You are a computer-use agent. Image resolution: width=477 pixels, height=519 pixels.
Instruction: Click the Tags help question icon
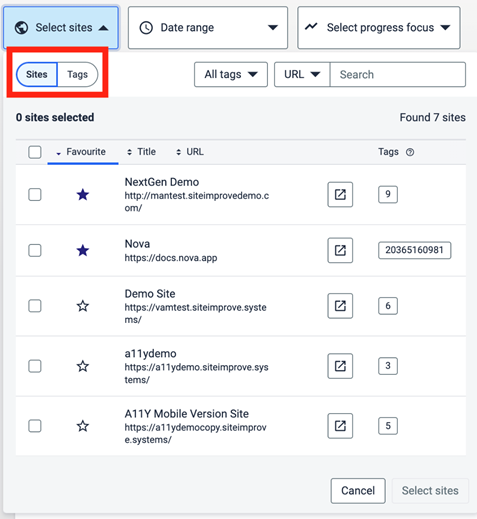point(410,152)
